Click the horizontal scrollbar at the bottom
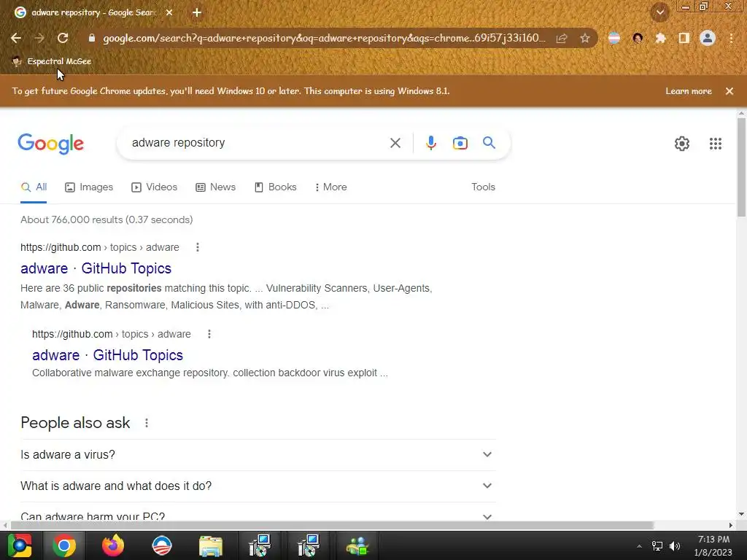Screen dimensions: 747x560 332,525
